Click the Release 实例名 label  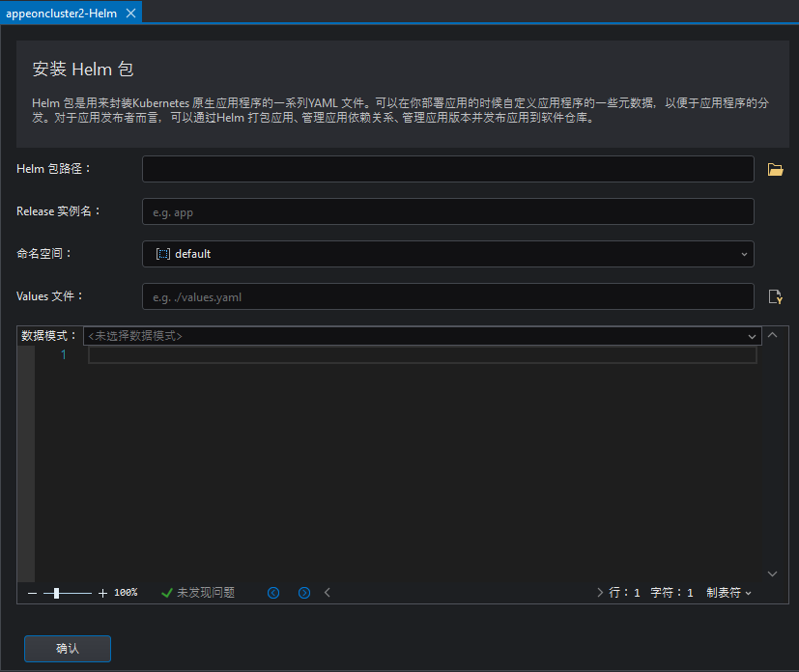click(58, 211)
